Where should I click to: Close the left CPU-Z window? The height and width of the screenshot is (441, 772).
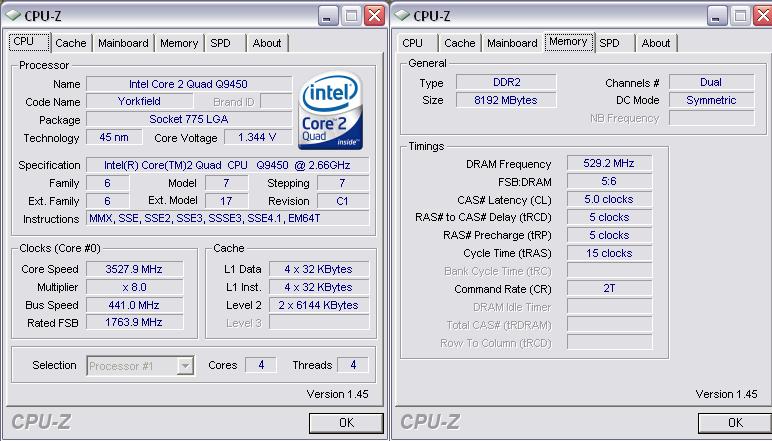click(x=375, y=16)
